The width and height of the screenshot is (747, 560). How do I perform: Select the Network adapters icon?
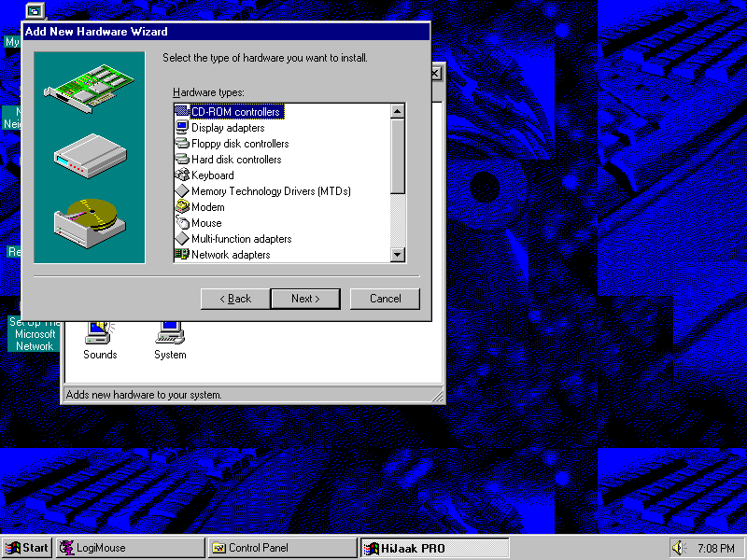[182, 255]
